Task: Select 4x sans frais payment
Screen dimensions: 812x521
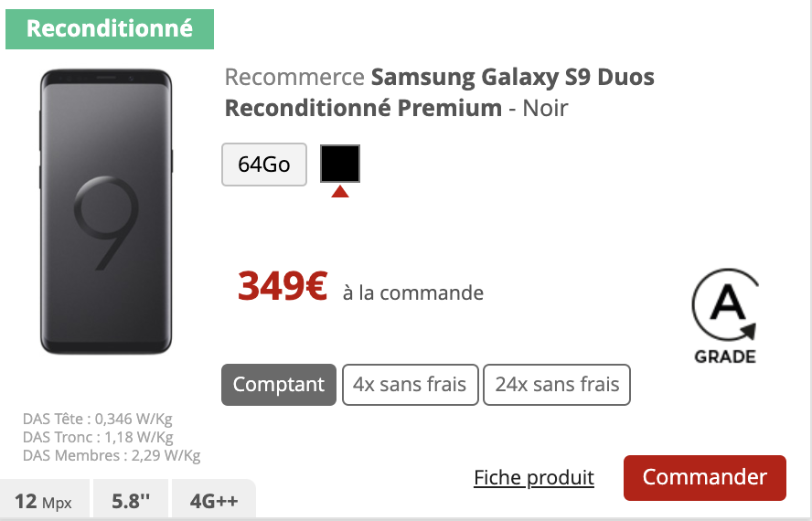Action: coord(410,385)
